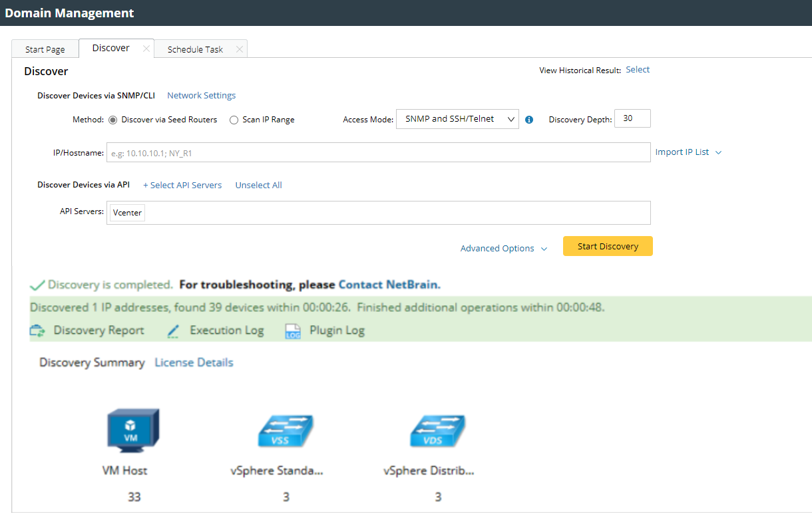
Task: Select Discover via Seed Routers option
Action: [x=112, y=120]
